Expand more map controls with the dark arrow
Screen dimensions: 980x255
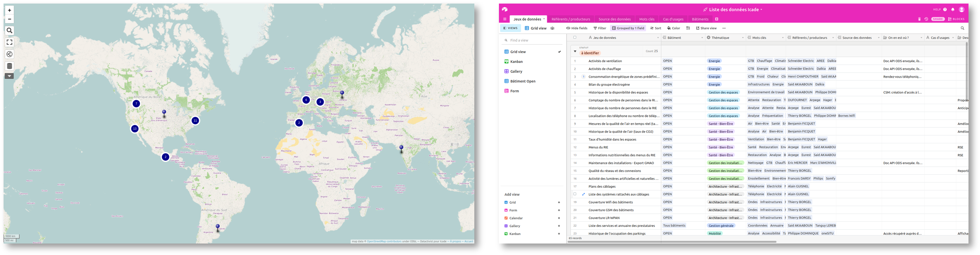pyautogui.click(x=9, y=76)
